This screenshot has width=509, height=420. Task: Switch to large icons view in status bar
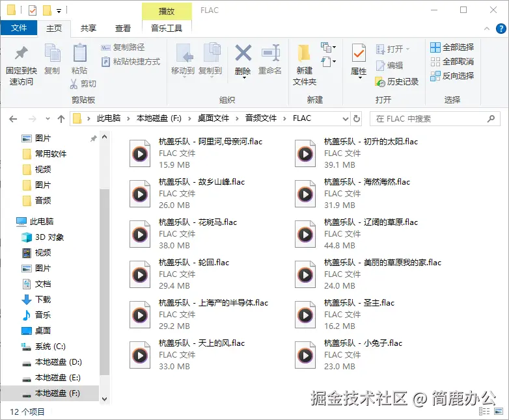pos(499,412)
